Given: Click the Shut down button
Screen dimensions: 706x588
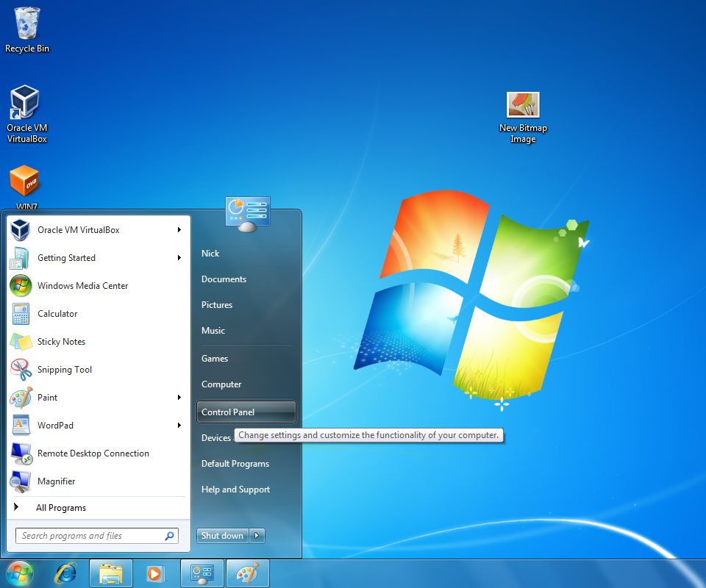Looking at the screenshot, I should (x=222, y=535).
